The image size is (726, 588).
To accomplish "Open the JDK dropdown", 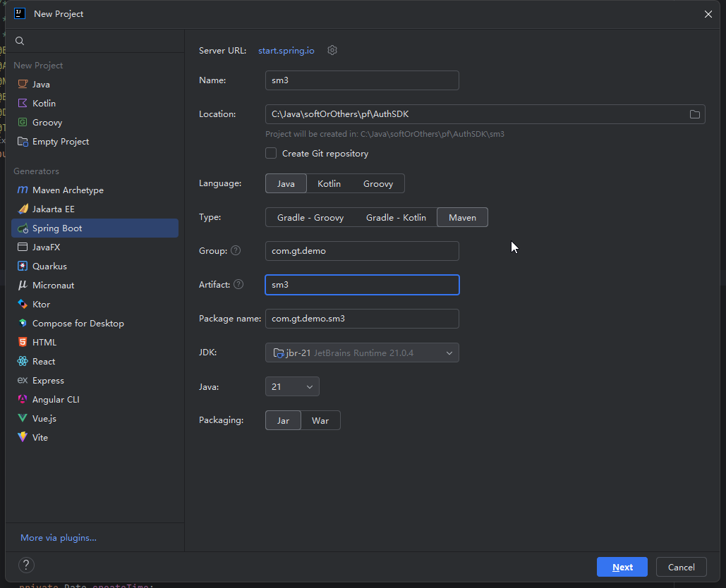I will [362, 353].
